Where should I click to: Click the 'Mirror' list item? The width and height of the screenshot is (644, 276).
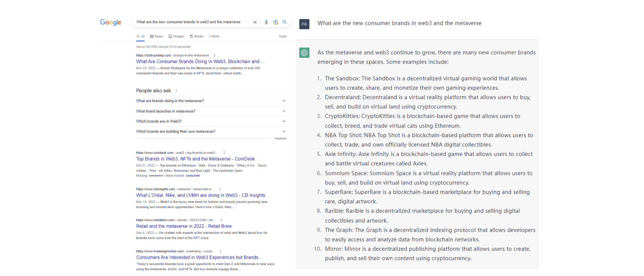tap(427, 254)
